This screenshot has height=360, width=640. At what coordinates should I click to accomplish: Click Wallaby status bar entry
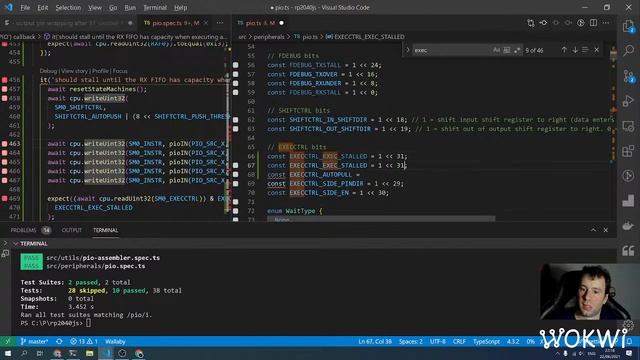(x=115, y=342)
